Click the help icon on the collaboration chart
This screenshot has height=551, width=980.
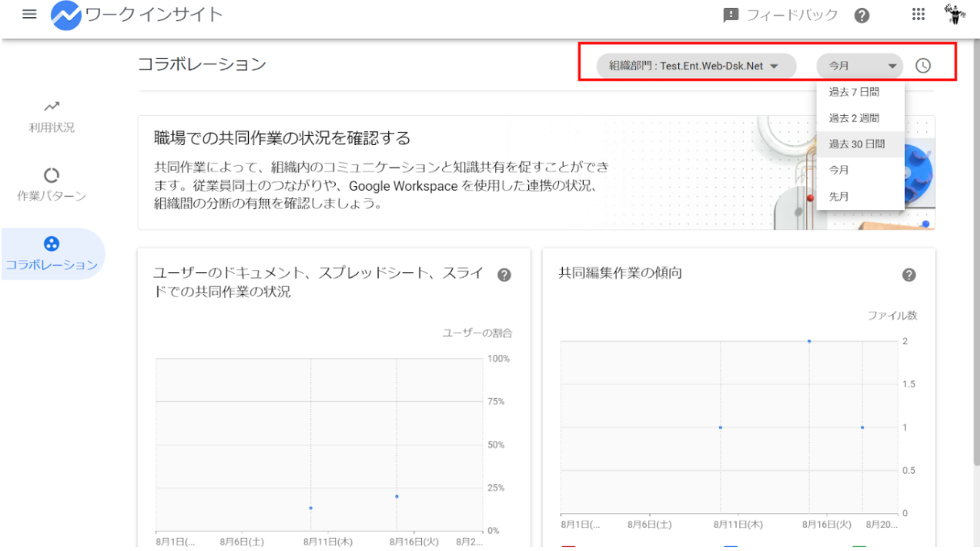click(504, 274)
